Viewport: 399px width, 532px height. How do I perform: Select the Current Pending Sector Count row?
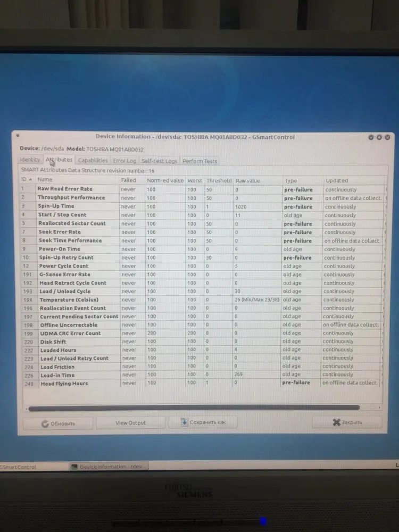(202, 317)
